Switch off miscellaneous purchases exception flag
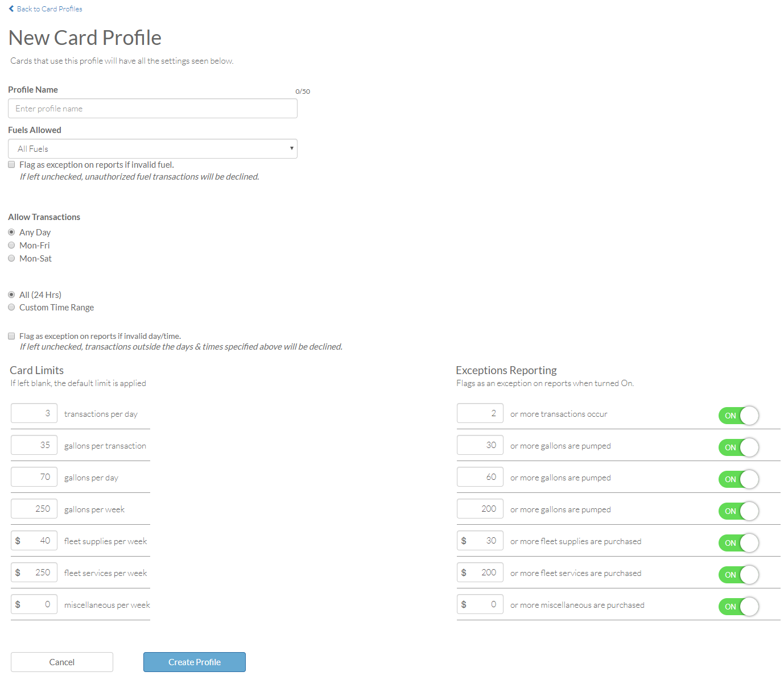The height and width of the screenshot is (676, 784). pyautogui.click(x=738, y=607)
